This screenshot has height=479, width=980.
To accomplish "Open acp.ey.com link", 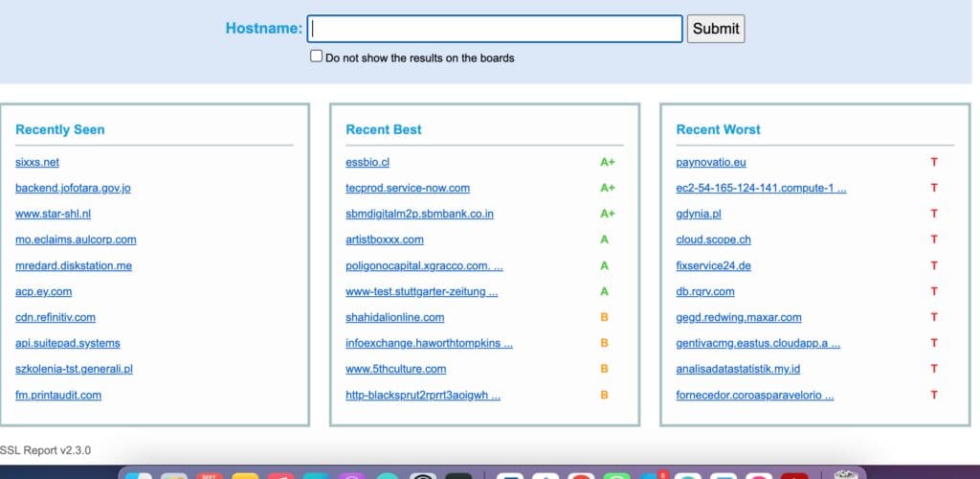I will 44,291.
